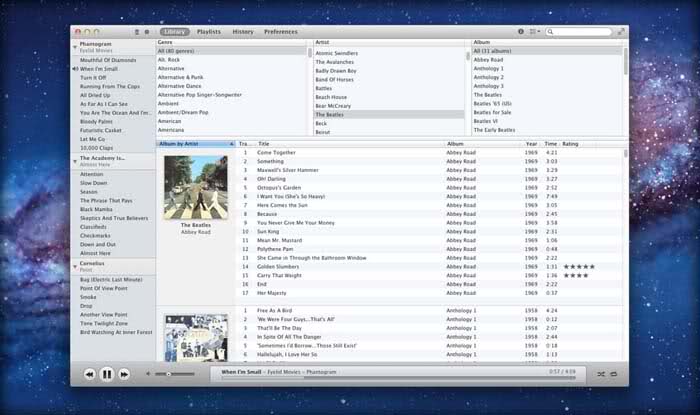Click the Artist list scrollbar
This screenshot has height=415, width=700.
(x=468, y=56)
